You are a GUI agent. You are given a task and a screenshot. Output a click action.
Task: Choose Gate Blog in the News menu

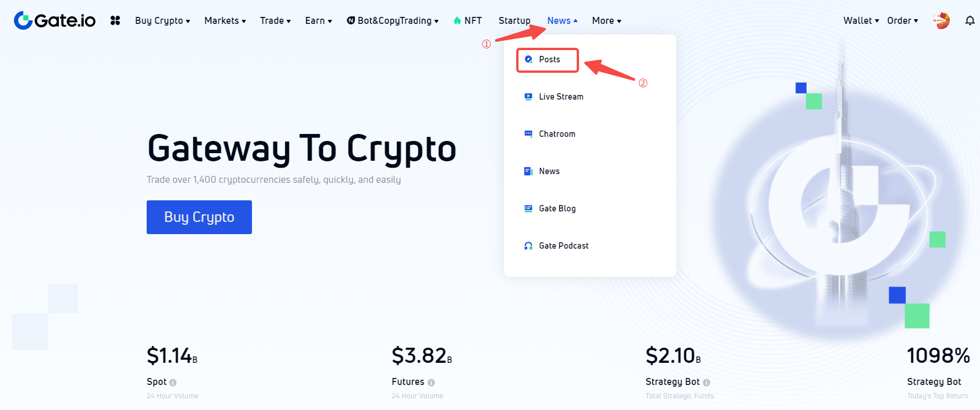556,208
